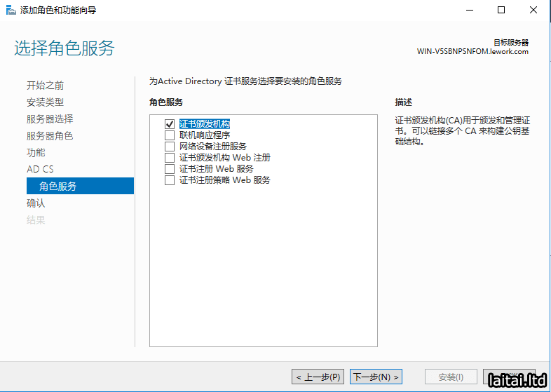Screen dimensions: 551x392
Task: Select AD CS in navigation pane
Action: point(40,170)
